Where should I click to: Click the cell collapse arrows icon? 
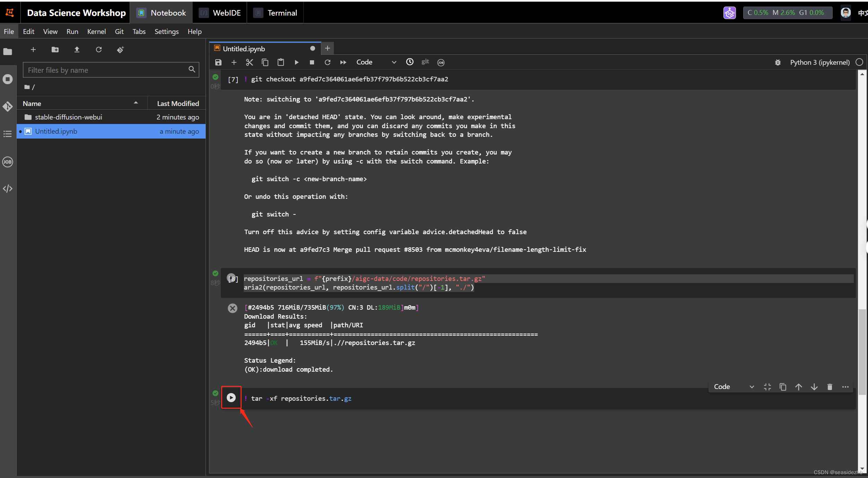767,387
